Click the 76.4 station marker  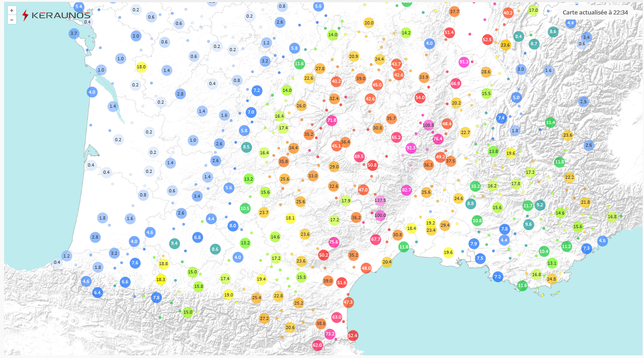point(438,139)
